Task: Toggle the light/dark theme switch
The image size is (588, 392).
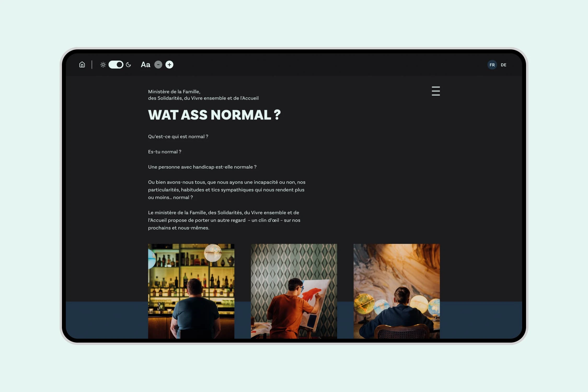Action: 116,65
